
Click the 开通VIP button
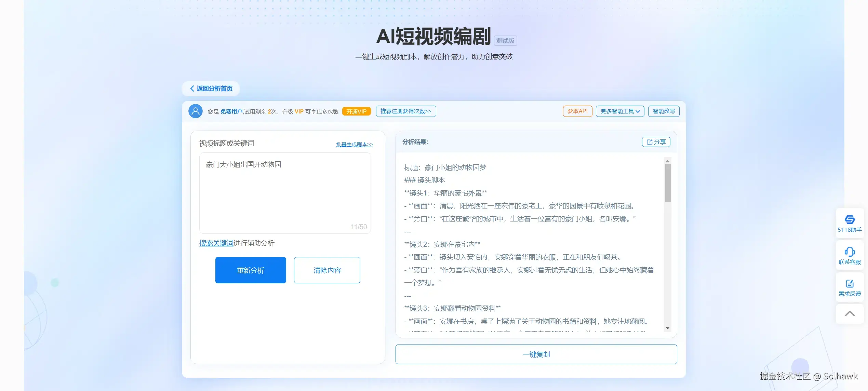tap(356, 111)
